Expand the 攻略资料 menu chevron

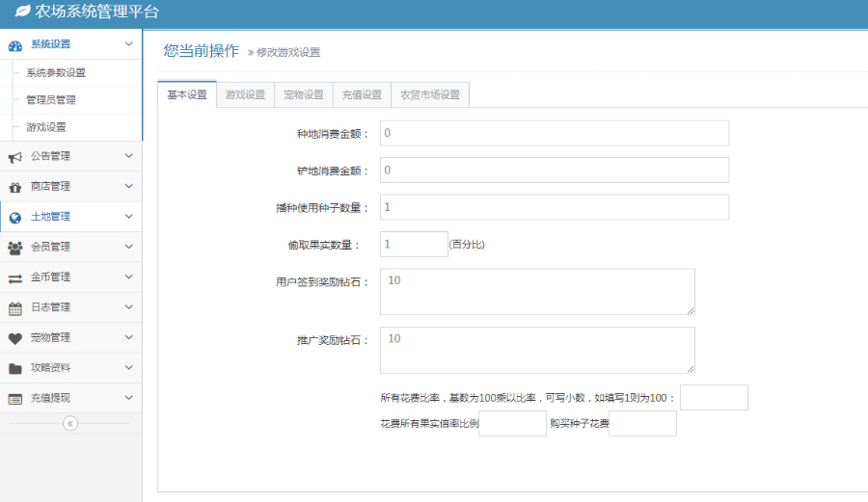128,368
